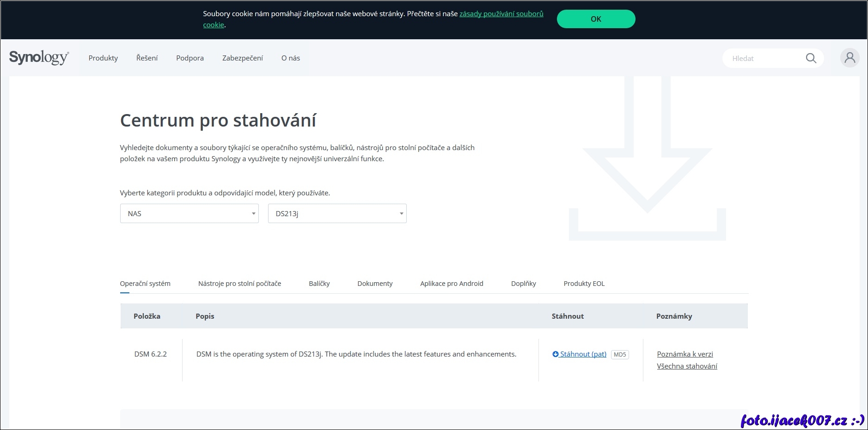Select the Dokumenty tab
The width and height of the screenshot is (868, 430).
[375, 284]
